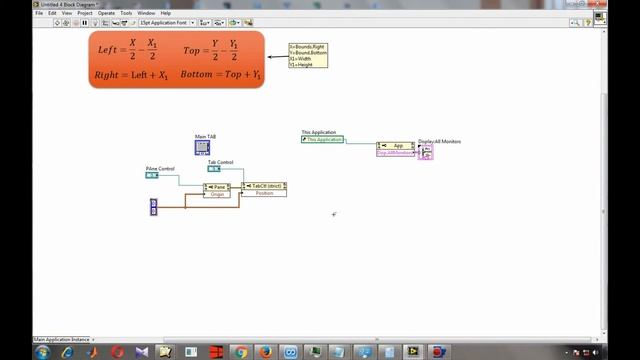Click the horizontal scrollbar thumb
Image resolution: width=640 pixels, height=360 pixels.
[x=378, y=340]
